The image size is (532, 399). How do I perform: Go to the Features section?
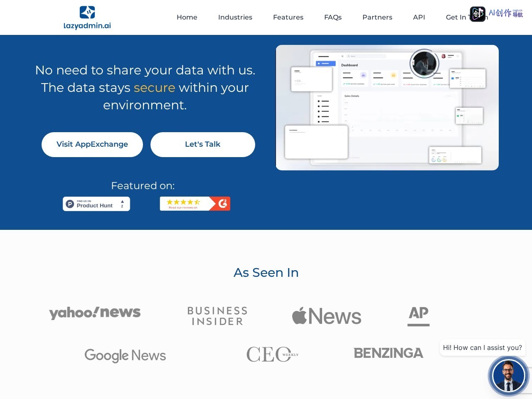(288, 17)
